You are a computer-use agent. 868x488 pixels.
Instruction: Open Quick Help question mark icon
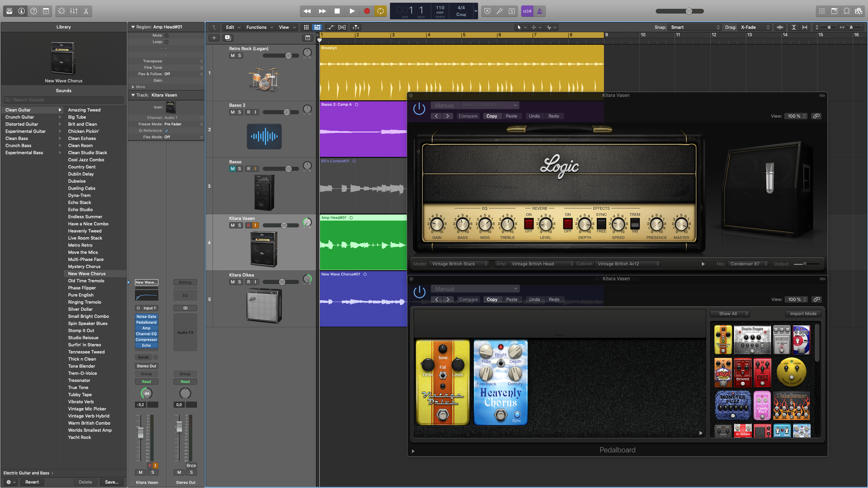click(x=34, y=11)
